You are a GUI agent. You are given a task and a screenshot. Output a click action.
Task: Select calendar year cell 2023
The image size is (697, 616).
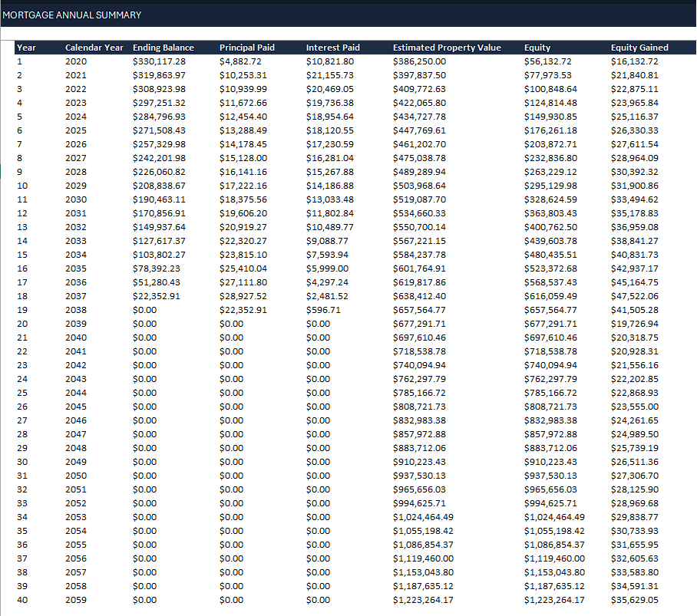76,103
